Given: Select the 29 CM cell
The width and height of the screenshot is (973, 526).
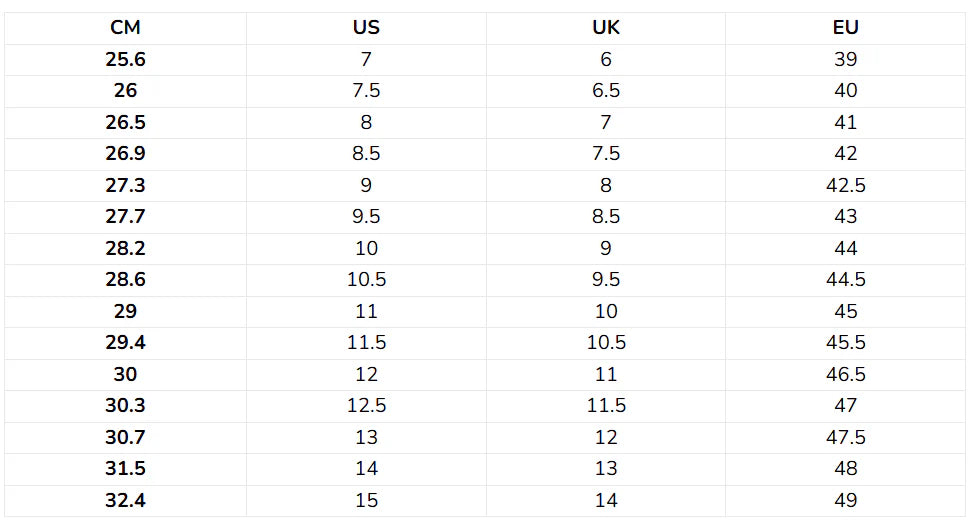Looking at the screenshot, I should (125, 311).
